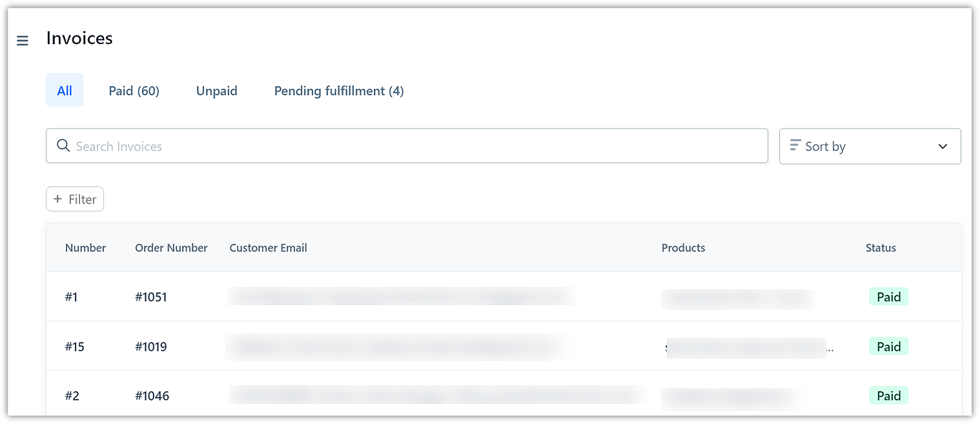Viewport: 980px width, 424px height.
Task: Open the hamburger navigation menu
Action: [x=23, y=40]
